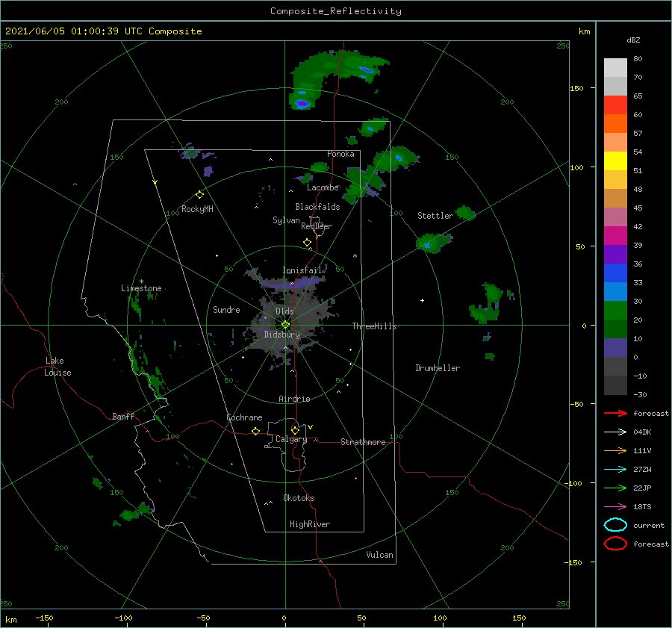Click the yellow diamond marker inside Calgary

[295, 430]
